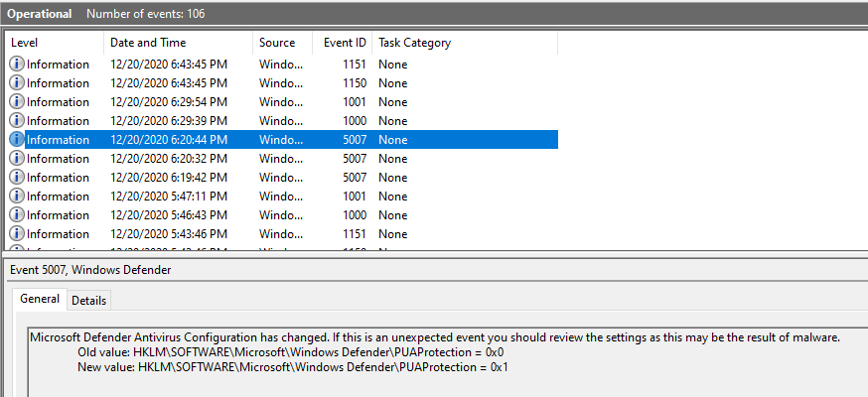Select the event dated 12/20/2020 5:46:43 PM
Image resolution: width=868 pixels, height=397 pixels.
[x=282, y=214]
